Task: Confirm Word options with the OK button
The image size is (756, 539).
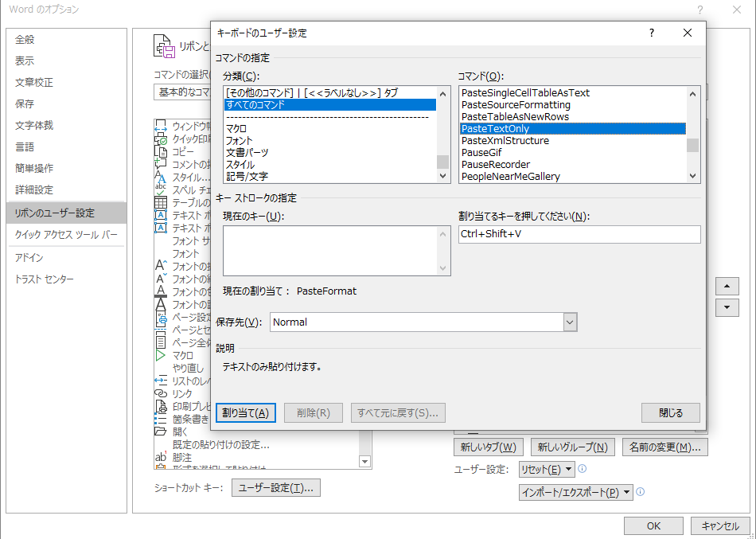Action: point(654,526)
